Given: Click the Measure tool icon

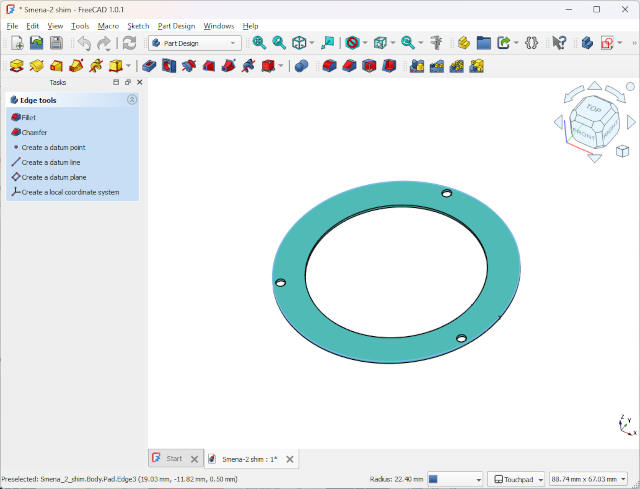Looking at the screenshot, I should [x=436, y=43].
